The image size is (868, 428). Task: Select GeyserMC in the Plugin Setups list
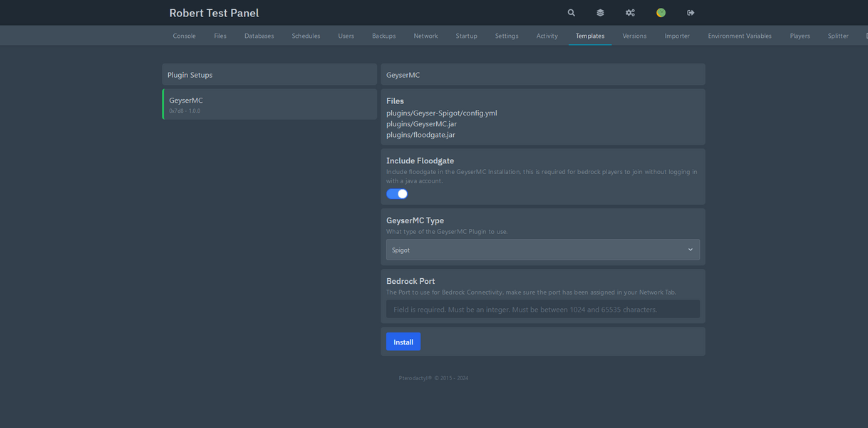(x=269, y=103)
